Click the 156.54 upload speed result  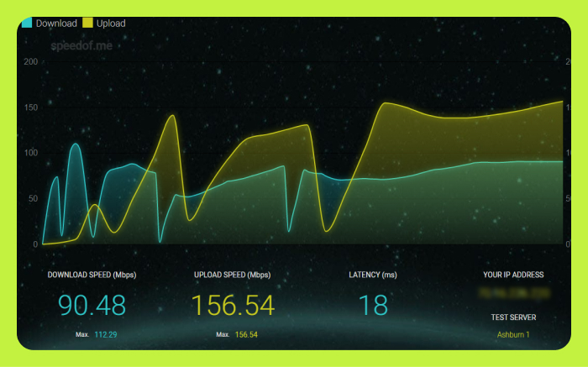pyautogui.click(x=233, y=305)
